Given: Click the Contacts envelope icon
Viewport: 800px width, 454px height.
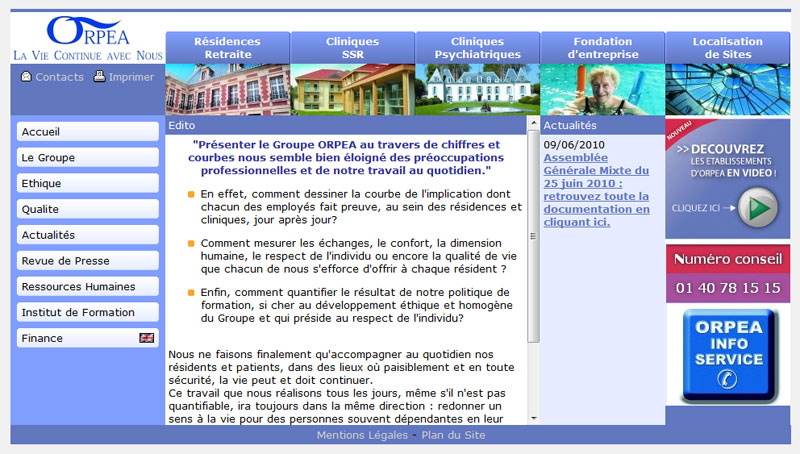Looking at the screenshot, I should click(x=26, y=77).
